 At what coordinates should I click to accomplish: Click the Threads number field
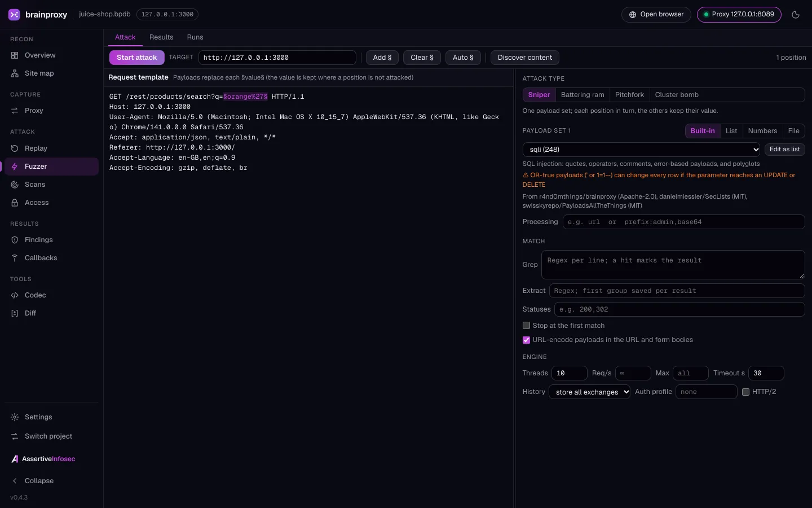click(570, 373)
